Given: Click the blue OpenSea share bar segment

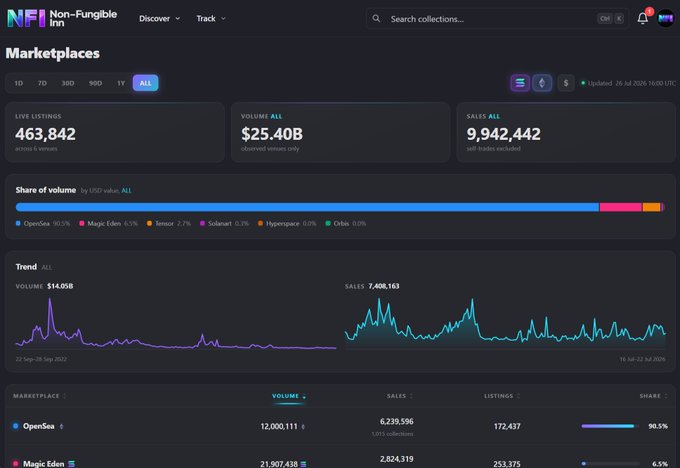Looking at the screenshot, I should pyautogui.click(x=307, y=207).
